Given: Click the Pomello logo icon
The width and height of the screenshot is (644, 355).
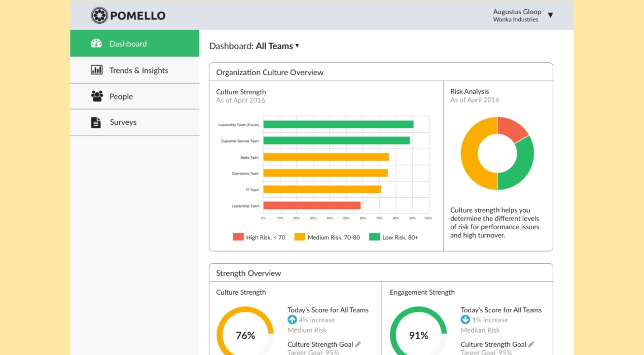Looking at the screenshot, I should pos(99,15).
